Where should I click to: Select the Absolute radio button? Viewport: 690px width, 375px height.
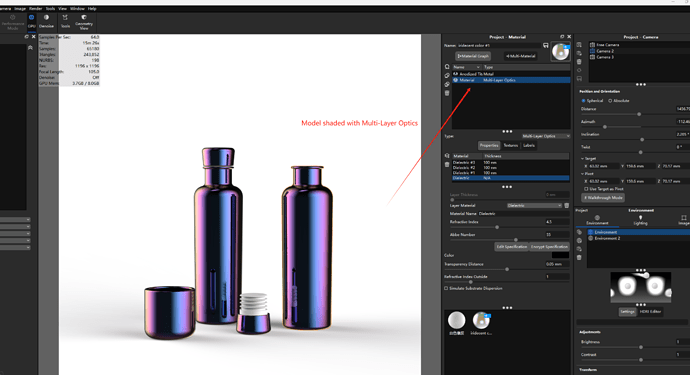pos(610,101)
